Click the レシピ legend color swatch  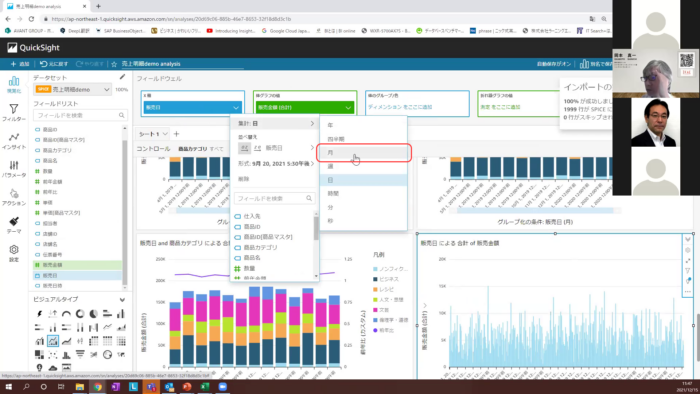(x=375, y=290)
